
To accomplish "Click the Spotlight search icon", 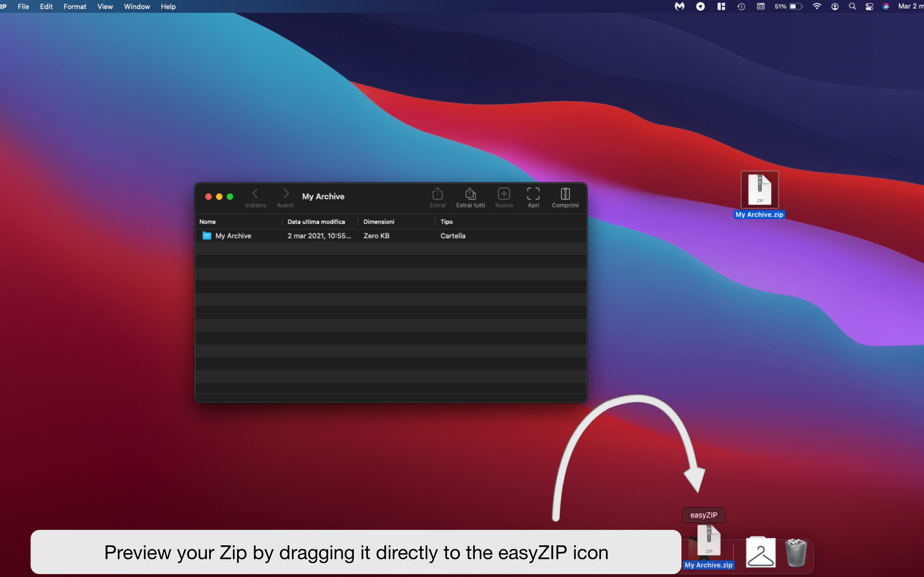I will coord(852,6).
